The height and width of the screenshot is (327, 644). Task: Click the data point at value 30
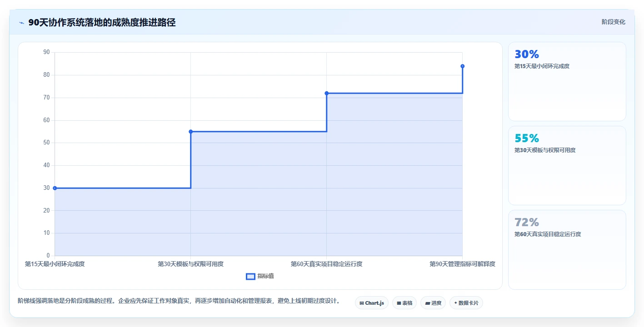click(55, 188)
